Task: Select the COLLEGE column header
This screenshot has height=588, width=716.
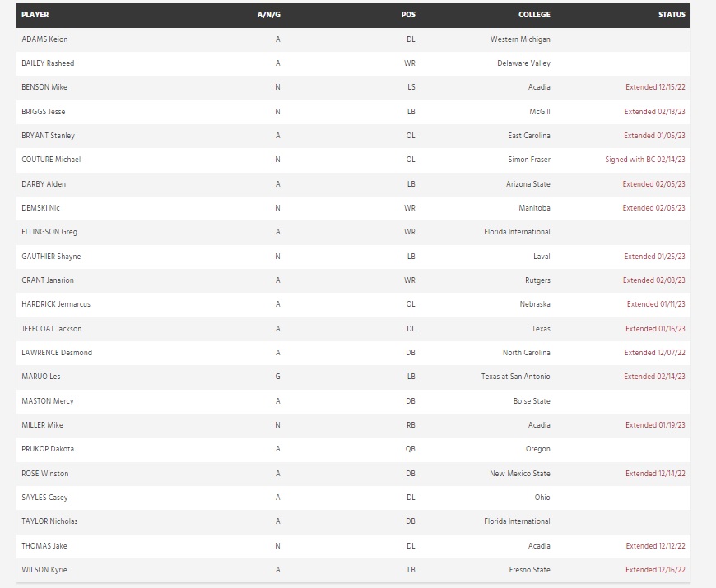Action: pos(534,15)
